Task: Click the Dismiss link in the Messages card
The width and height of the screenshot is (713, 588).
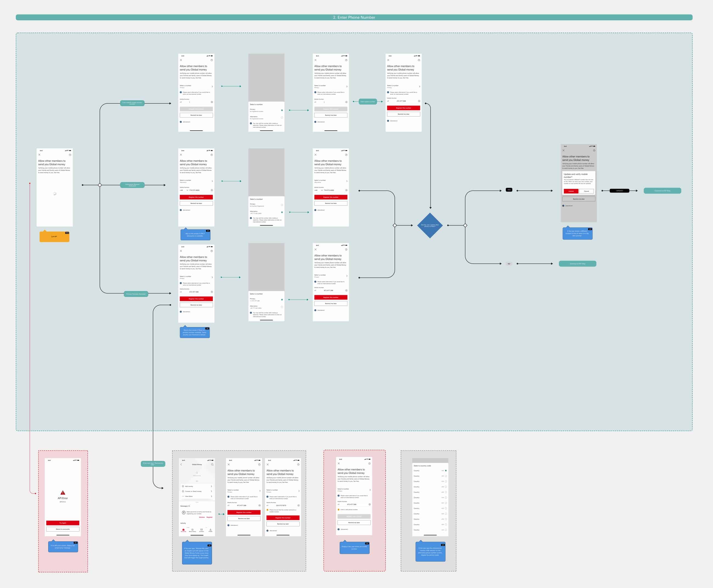Action: click(202, 517)
